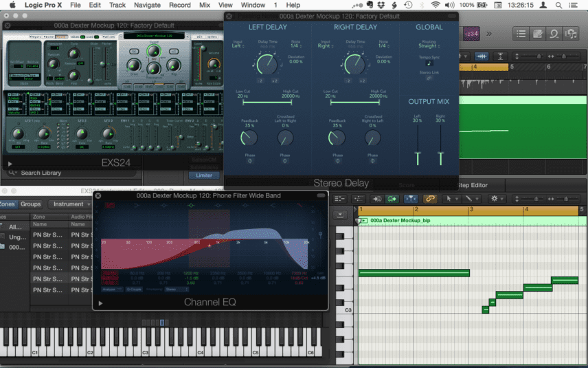Click the Wi-Fi icon in menu bar

tap(436, 5)
